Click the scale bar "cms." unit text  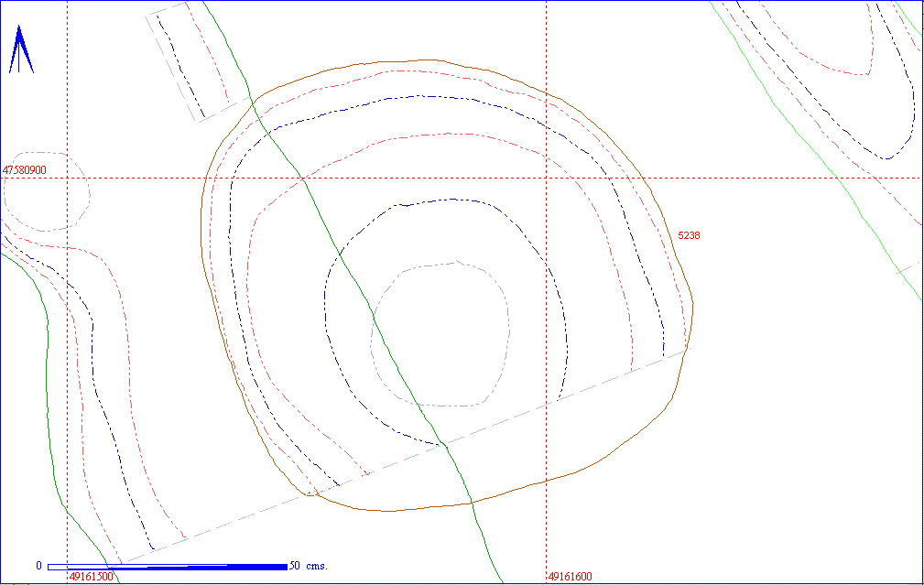pos(317,566)
